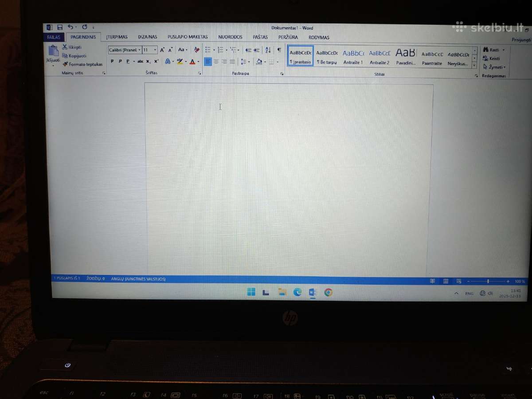Apply text effects icon
This screenshot has width=532, height=399.
[167, 62]
